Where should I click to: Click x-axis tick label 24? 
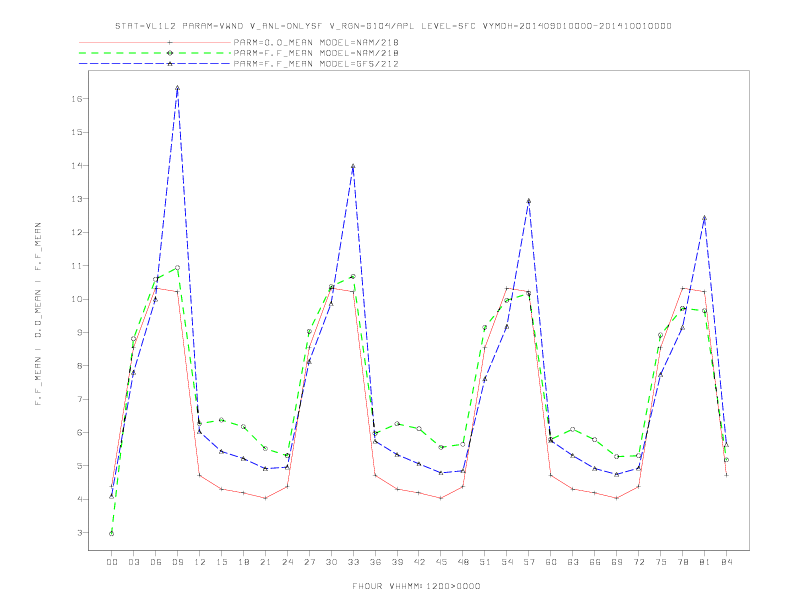pos(287,562)
